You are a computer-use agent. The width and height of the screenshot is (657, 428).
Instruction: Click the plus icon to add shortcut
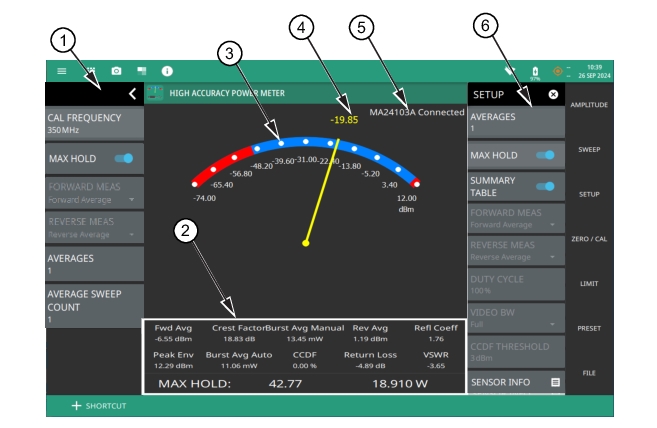click(75, 406)
